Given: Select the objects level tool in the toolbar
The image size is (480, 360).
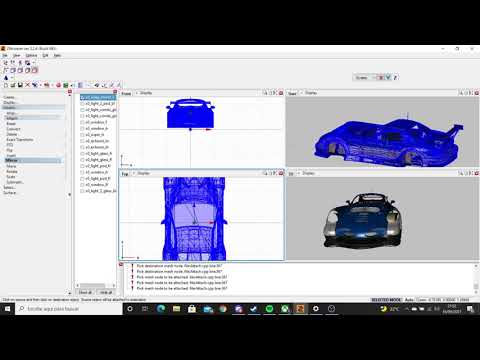Looking at the screenshot, I should click(x=28, y=70).
